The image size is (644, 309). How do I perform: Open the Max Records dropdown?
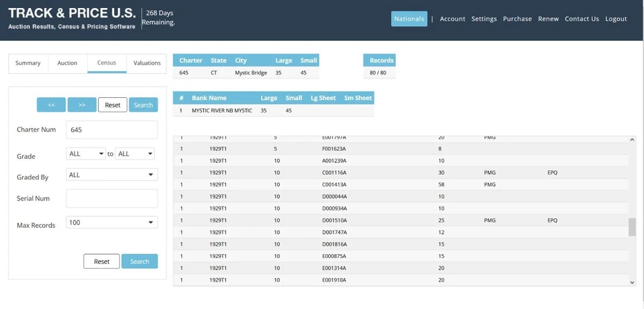click(x=112, y=223)
